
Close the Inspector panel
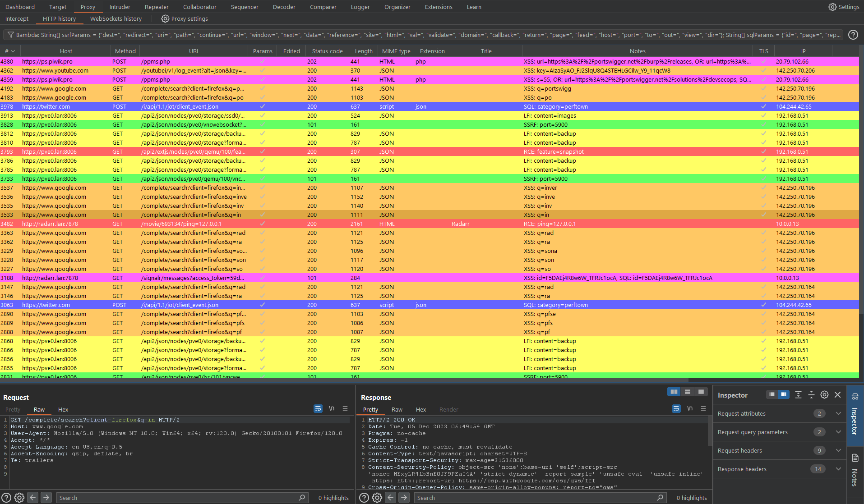pyautogui.click(x=837, y=394)
